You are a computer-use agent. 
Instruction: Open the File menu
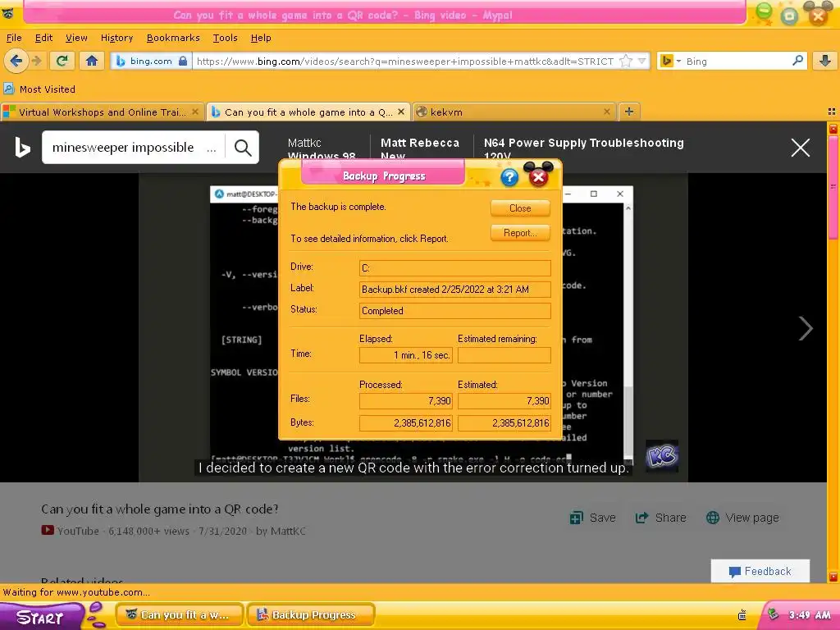14,38
